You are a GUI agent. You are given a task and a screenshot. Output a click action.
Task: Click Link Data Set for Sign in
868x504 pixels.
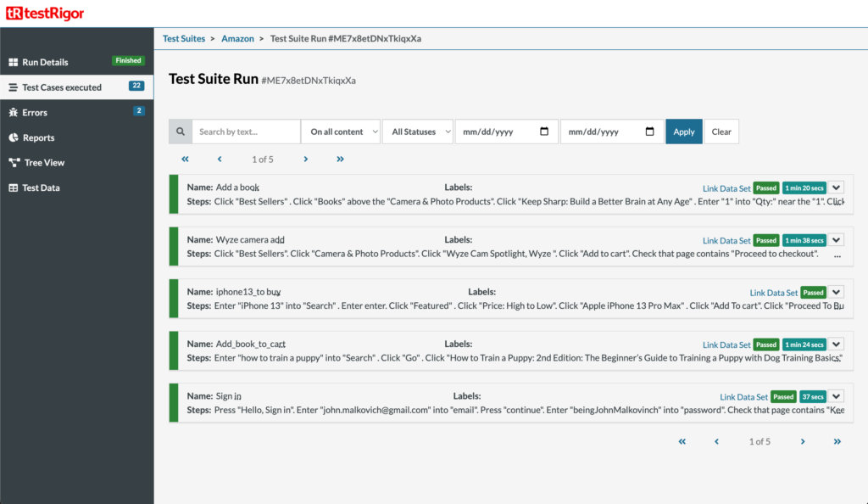[743, 396]
